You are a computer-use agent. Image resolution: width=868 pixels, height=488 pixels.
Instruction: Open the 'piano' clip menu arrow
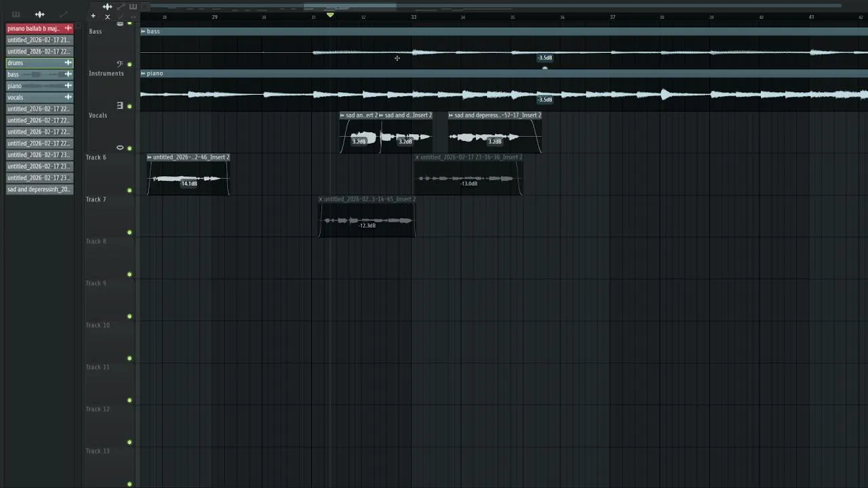[x=143, y=73]
